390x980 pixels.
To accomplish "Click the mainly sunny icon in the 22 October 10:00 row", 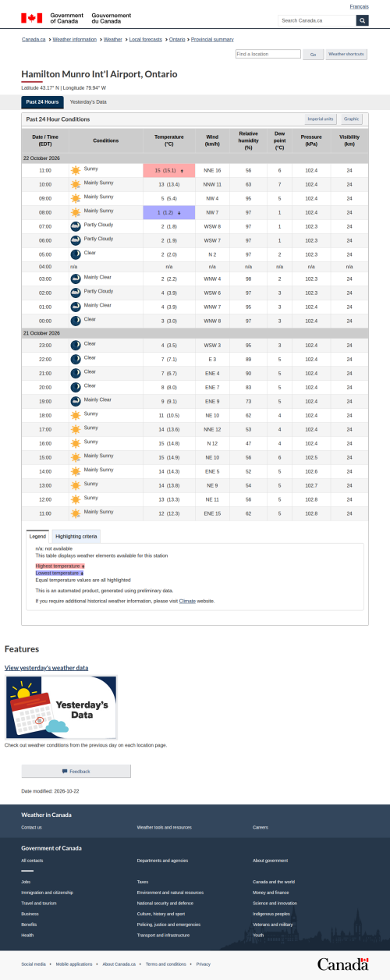I will (x=76, y=184).
